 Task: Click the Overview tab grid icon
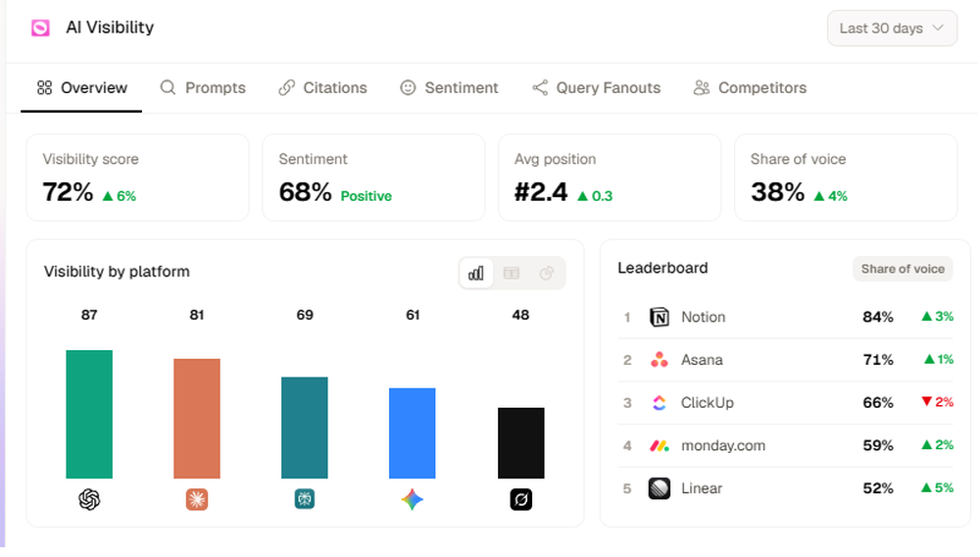click(44, 88)
